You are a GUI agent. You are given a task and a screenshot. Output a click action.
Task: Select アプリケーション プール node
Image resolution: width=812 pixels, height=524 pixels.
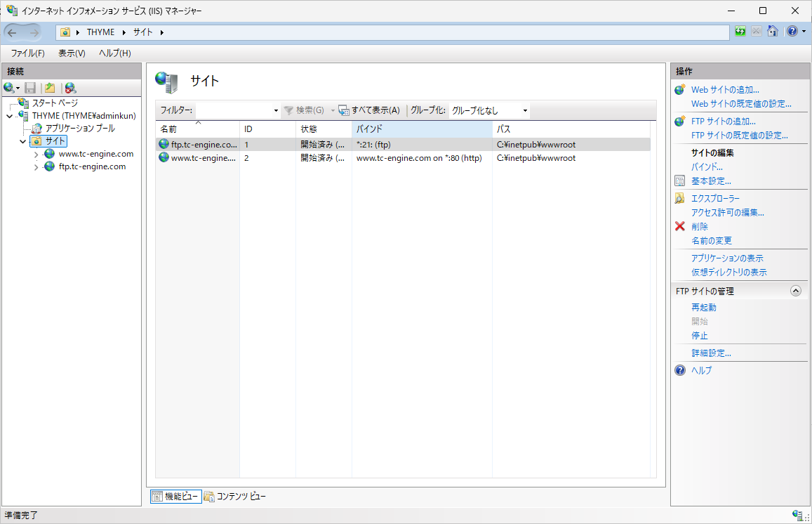pyautogui.click(x=80, y=128)
